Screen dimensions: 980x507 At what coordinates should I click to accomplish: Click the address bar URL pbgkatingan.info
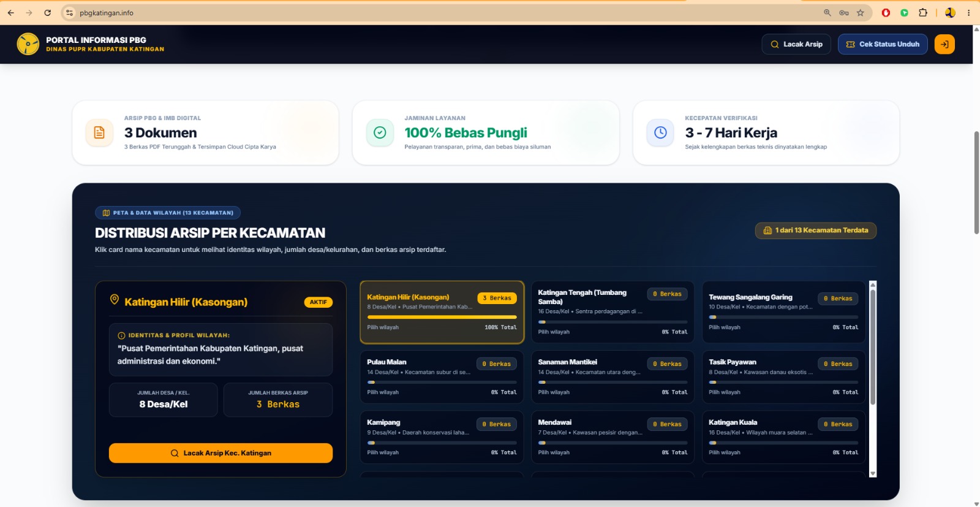pyautogui.click(x=107, y=13)
